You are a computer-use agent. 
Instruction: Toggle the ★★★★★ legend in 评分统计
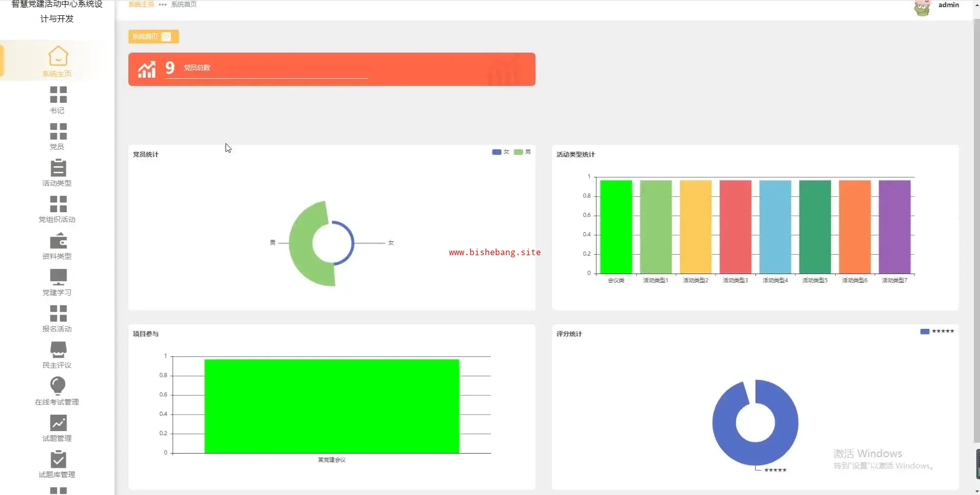937,331
